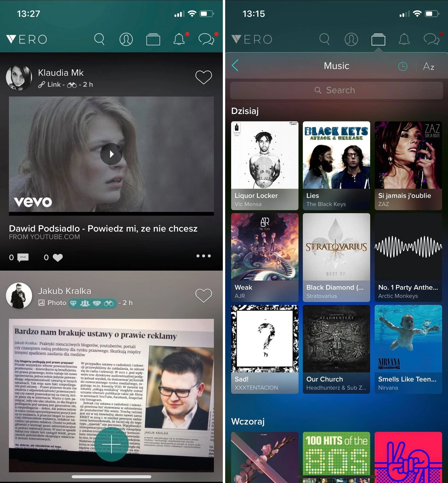Screen dimensions: 448x483
Task: Tap the Wczoraj section heading
Action: pos(248,422)
